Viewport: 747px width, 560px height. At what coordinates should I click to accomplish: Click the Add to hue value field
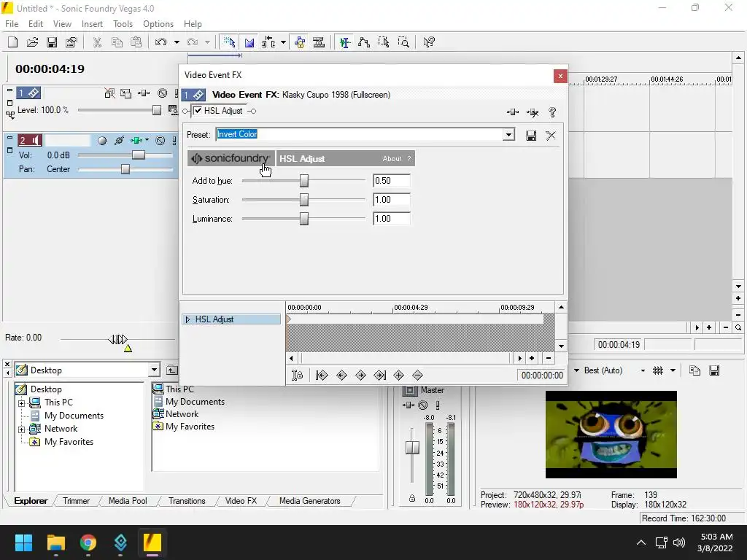click(392, 181)
